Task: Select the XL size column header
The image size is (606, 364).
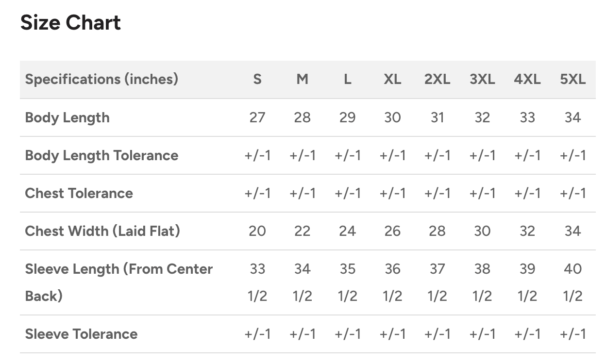Action: [x=392, y=79]
